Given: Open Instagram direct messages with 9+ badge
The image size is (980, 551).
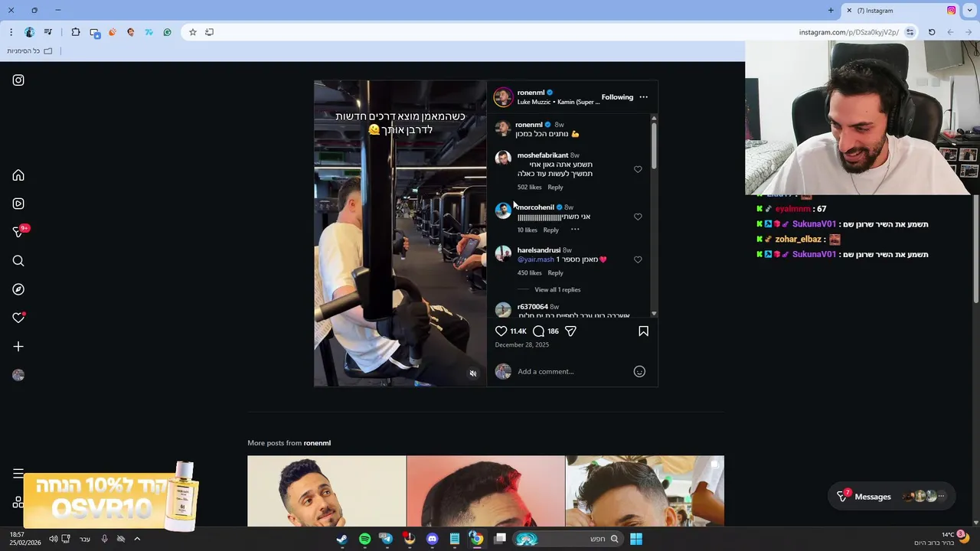Looking at the screenshot, I should 18,232.
